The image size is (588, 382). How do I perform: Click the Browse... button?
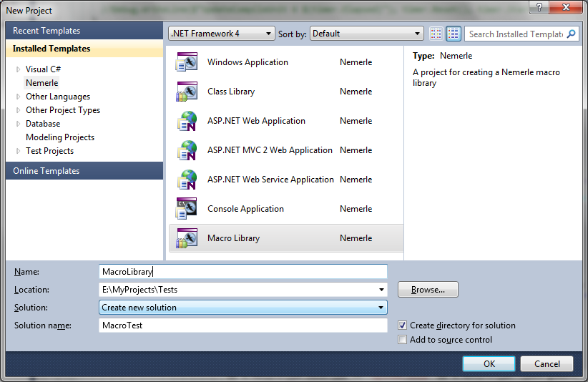click(428, 290)
